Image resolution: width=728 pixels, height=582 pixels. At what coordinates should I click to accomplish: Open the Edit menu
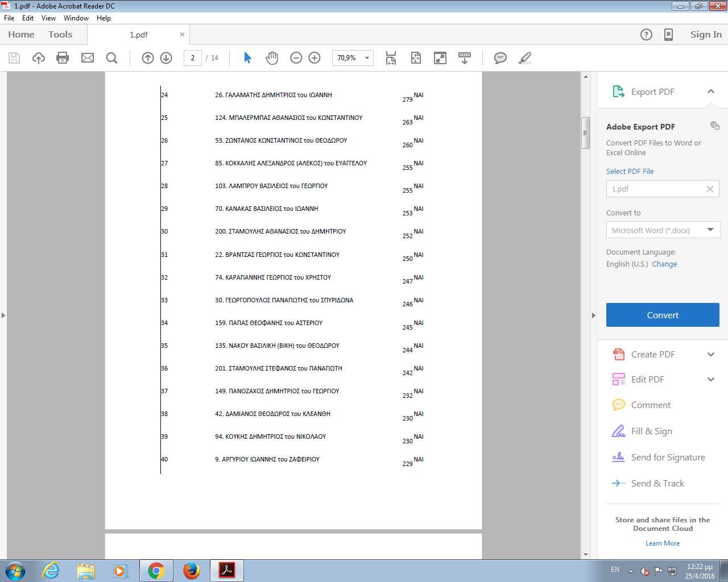(28, 18)
